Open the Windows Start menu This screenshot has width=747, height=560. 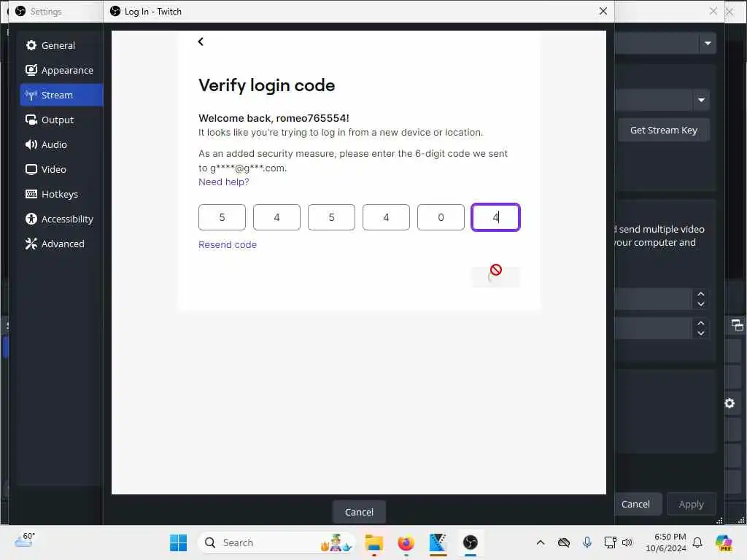click(x=178, y=542)
